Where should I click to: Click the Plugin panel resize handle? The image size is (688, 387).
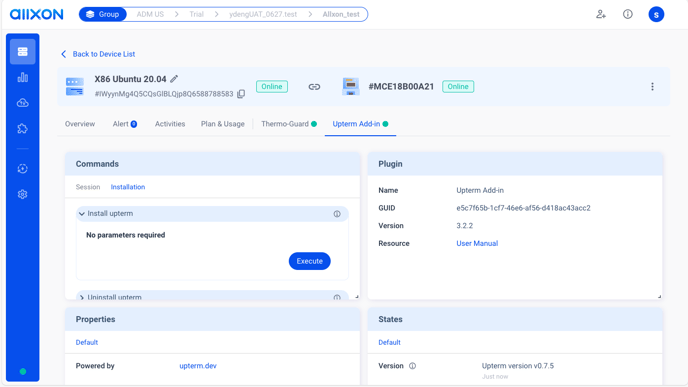click(x=659, y=297)
